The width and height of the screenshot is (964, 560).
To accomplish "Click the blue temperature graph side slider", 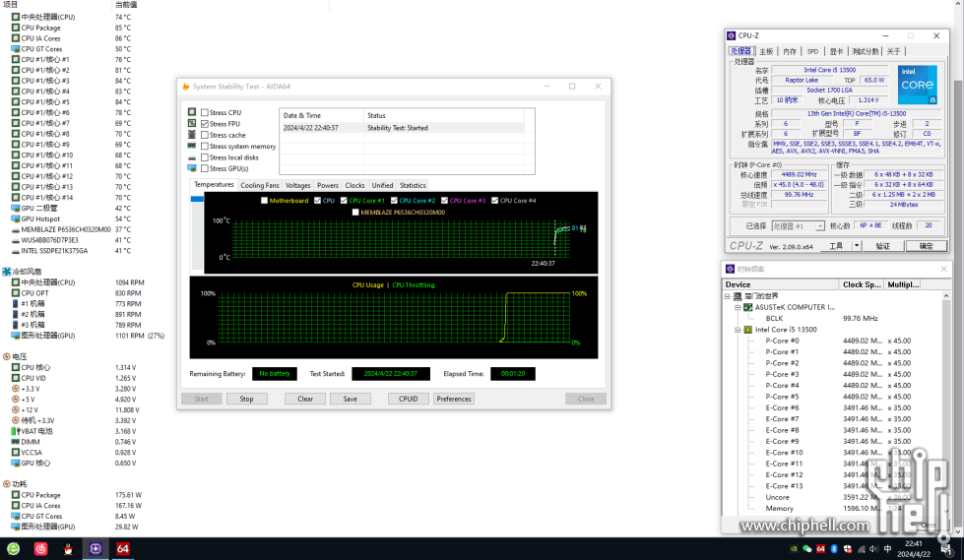I will point(197,199).
